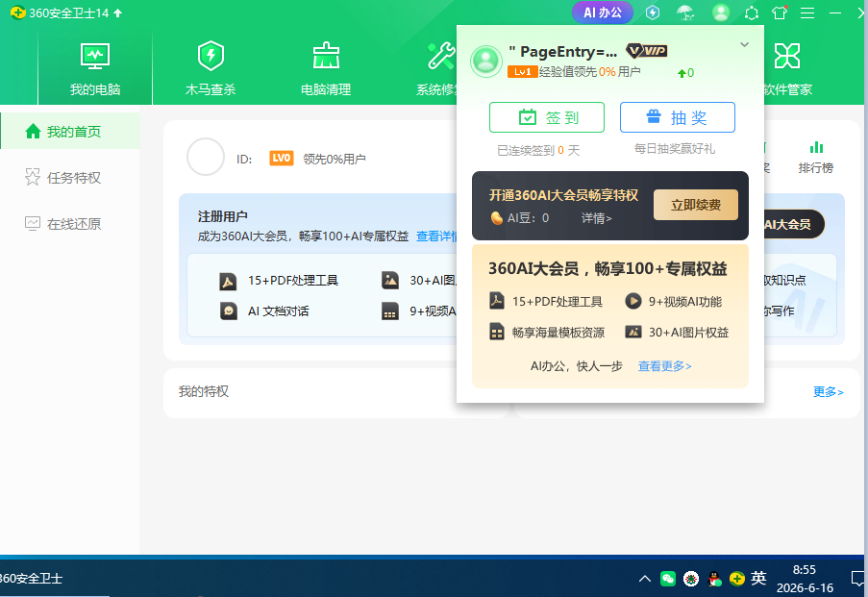868x597 pixels.
Task: Open the 木马查杀 tab
Action: point(211,68)
